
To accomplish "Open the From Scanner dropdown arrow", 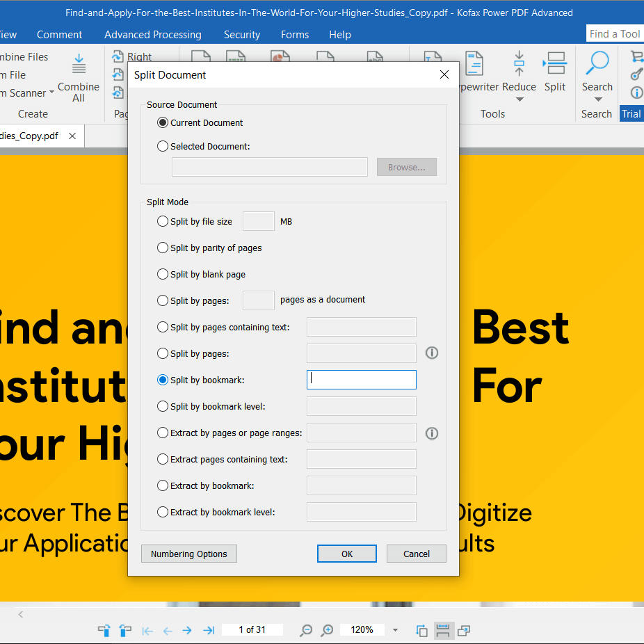I will tap(51, 92).
